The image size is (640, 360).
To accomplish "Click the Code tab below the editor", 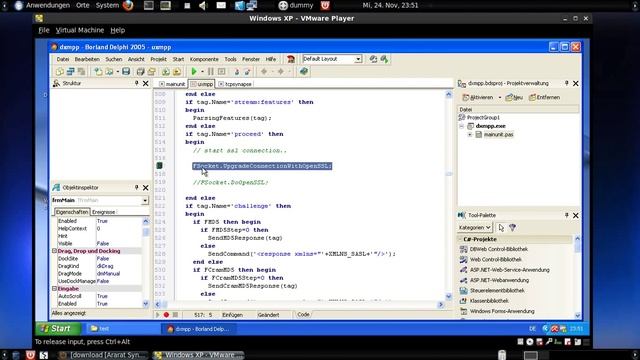I will pyautogui.click(x=303, y=314).
